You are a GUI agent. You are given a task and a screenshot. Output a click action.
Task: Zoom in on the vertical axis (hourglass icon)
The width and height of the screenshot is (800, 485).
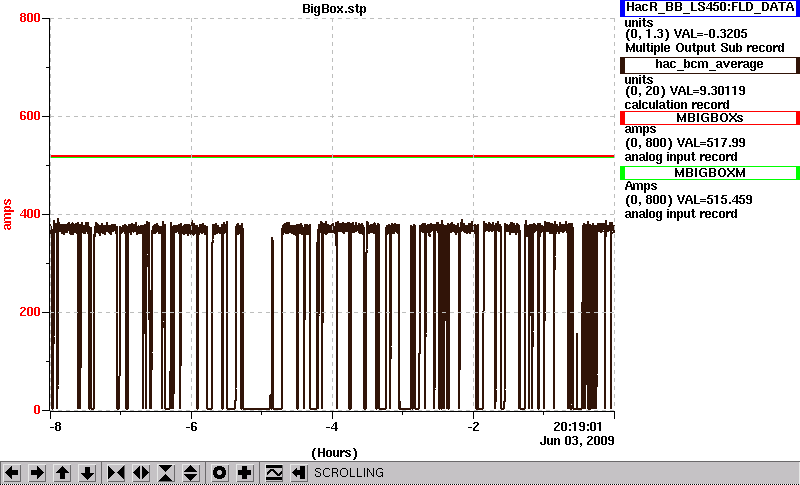point(166,473)
